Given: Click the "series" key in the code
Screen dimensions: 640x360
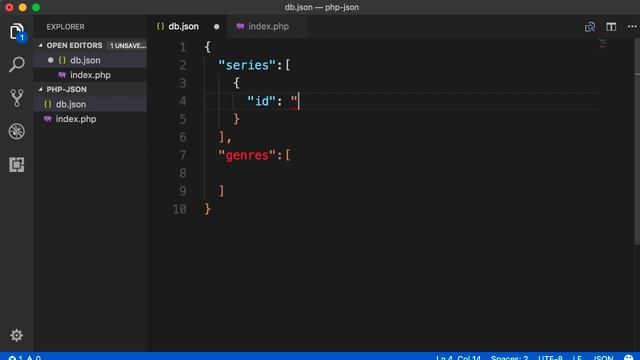Looking at the screenshot, I should point(247,65).
